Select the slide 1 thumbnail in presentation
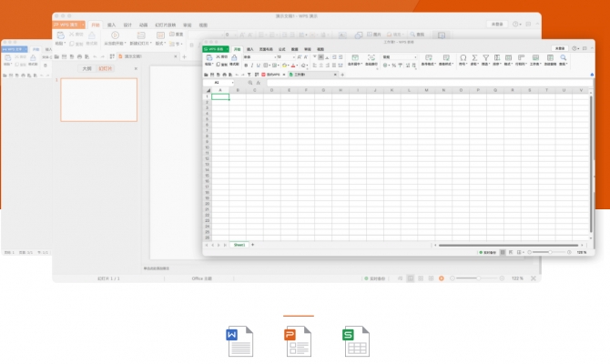 [98, 99]
